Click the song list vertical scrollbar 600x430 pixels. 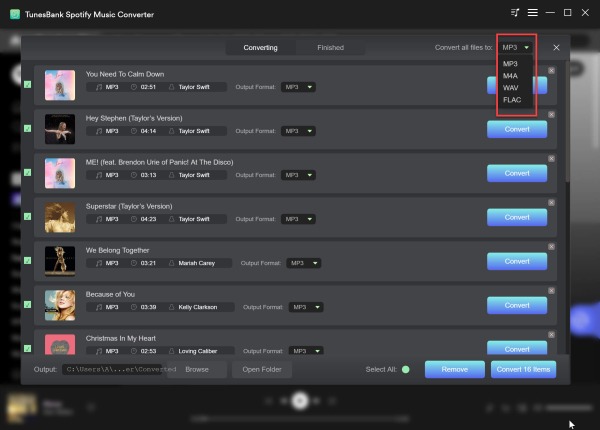click(x=567, y=122)
